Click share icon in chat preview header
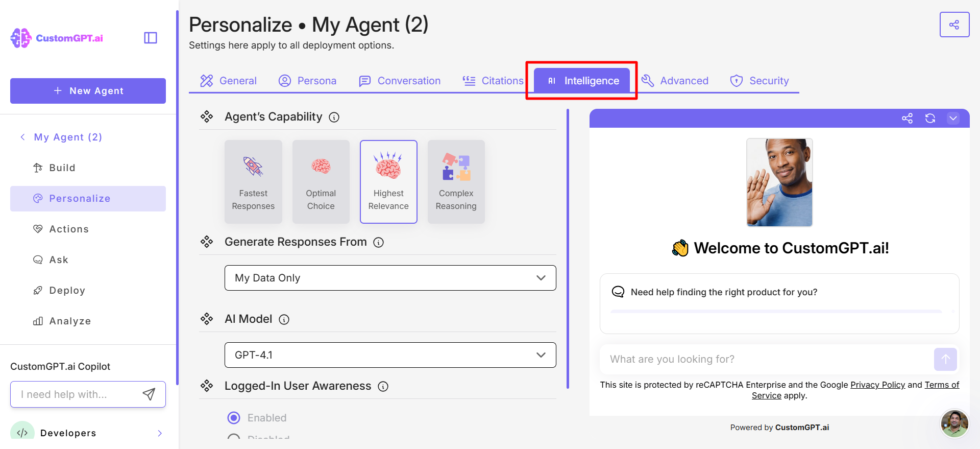Screen dimensions: 980x449 [907, 119]
